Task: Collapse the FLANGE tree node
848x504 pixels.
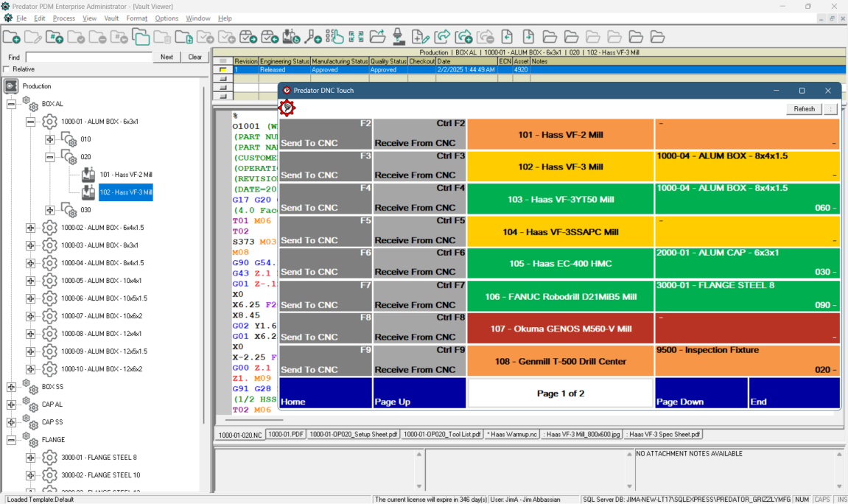Action: [x=11, y=440]
